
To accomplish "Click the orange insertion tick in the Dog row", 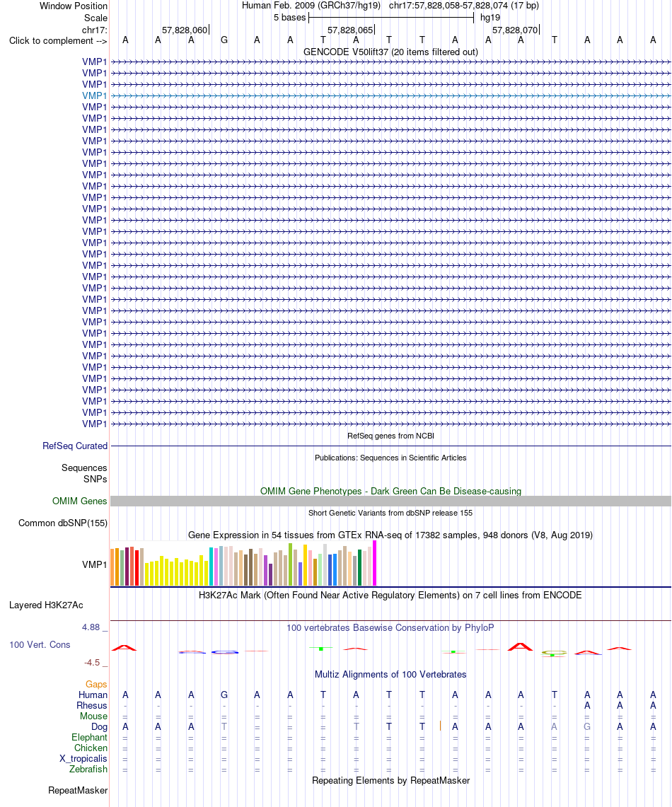I will (x=440, y=726).
